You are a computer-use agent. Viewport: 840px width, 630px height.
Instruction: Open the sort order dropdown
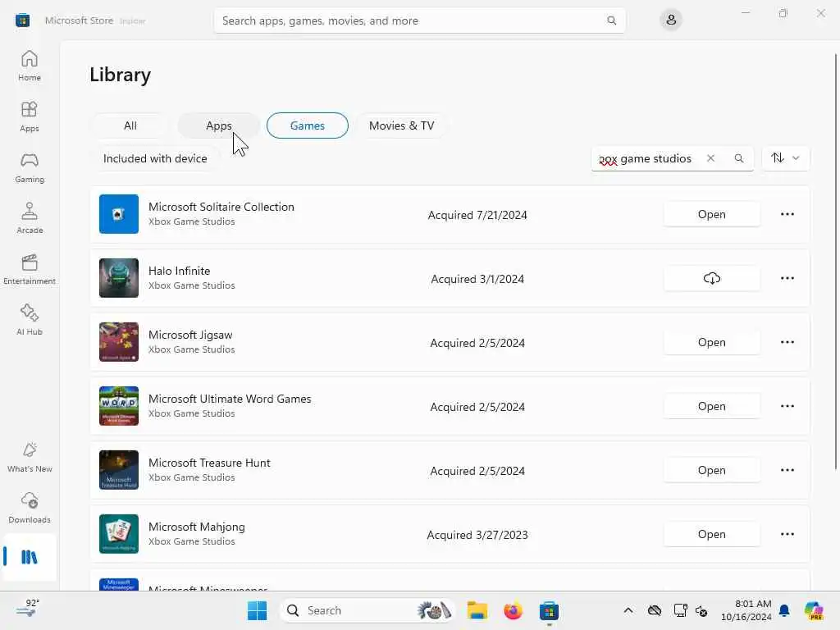pos(785,158)
